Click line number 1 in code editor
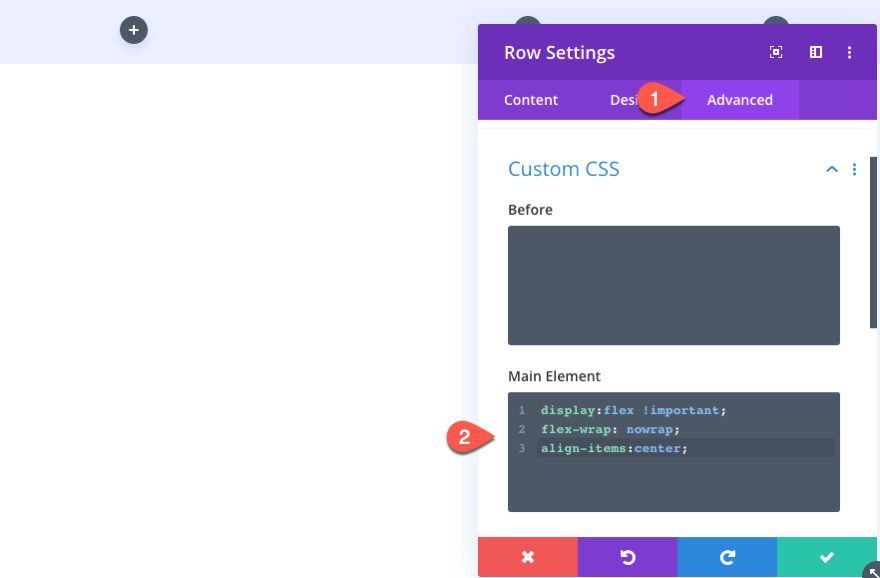 (521, 410)
